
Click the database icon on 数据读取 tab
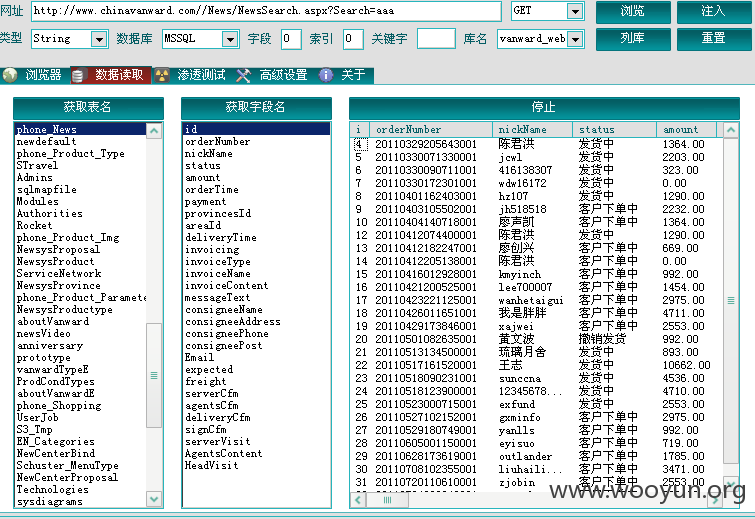(x=78, y=75)
